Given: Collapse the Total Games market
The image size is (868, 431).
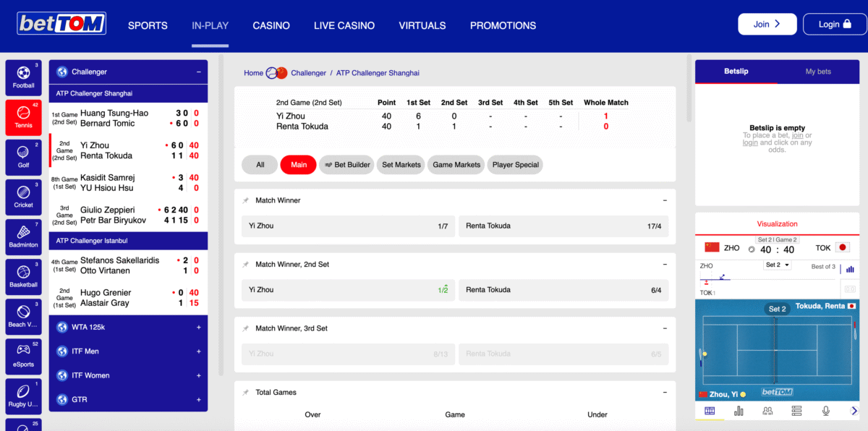Looking at the screenshot, I should pos(665,393).
